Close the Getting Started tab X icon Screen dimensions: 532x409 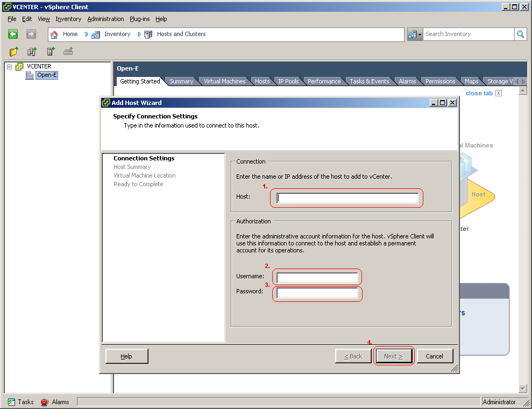coord(499,93)
